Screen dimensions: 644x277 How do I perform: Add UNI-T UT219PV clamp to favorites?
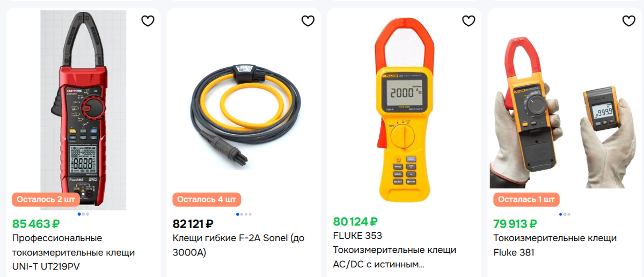pyautogui.click(x=148, y=21)
